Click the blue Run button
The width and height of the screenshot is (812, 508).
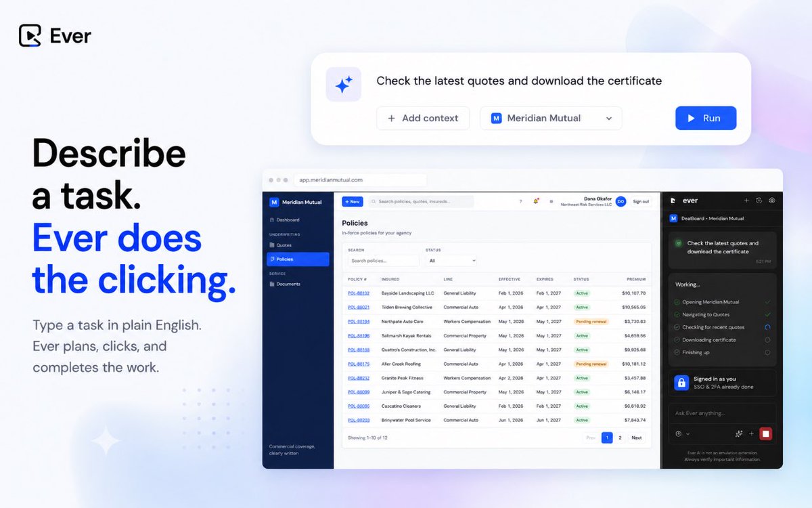[706, 118]
